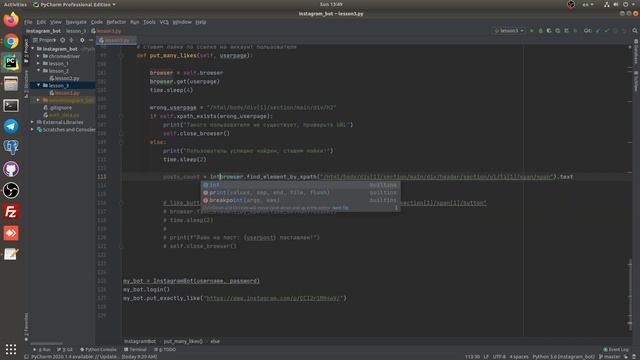Collapse the instagram_bot root folder
This screenshot has height=360, width=640.
point(33,49)
